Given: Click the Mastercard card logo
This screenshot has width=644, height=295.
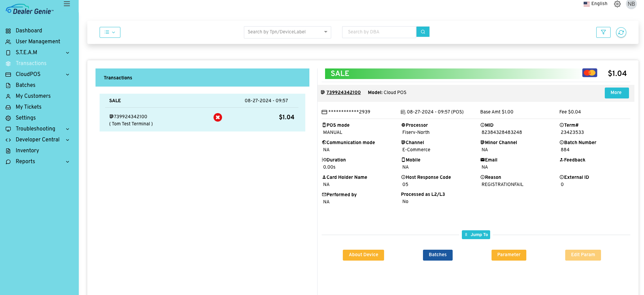Looking at the screenshot, I should [589, 73].
